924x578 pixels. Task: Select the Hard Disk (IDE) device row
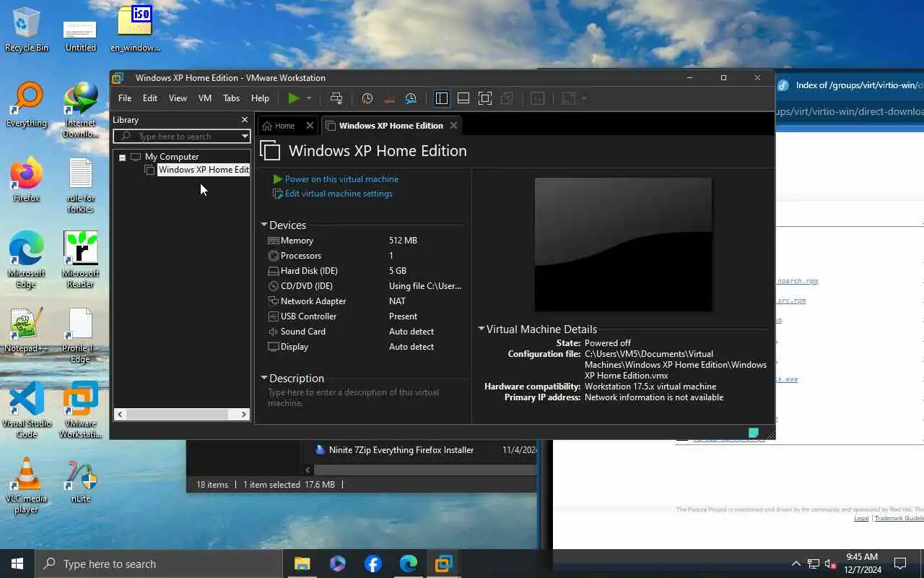365,271
